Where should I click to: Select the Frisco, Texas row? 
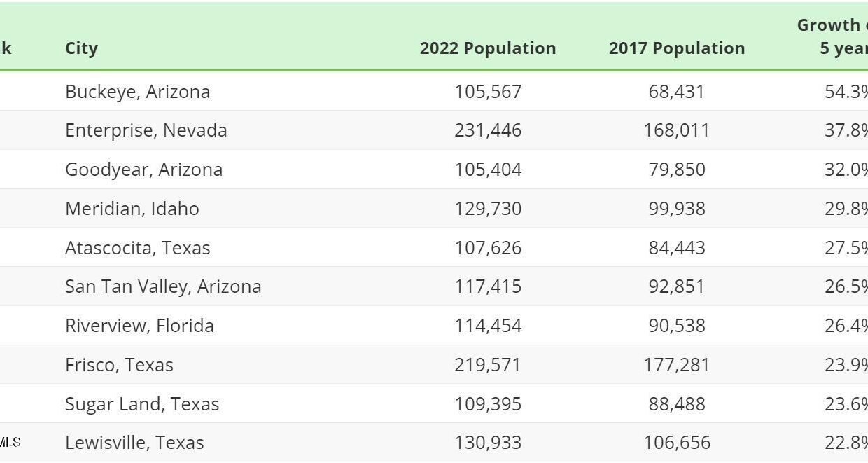(434, 364)
